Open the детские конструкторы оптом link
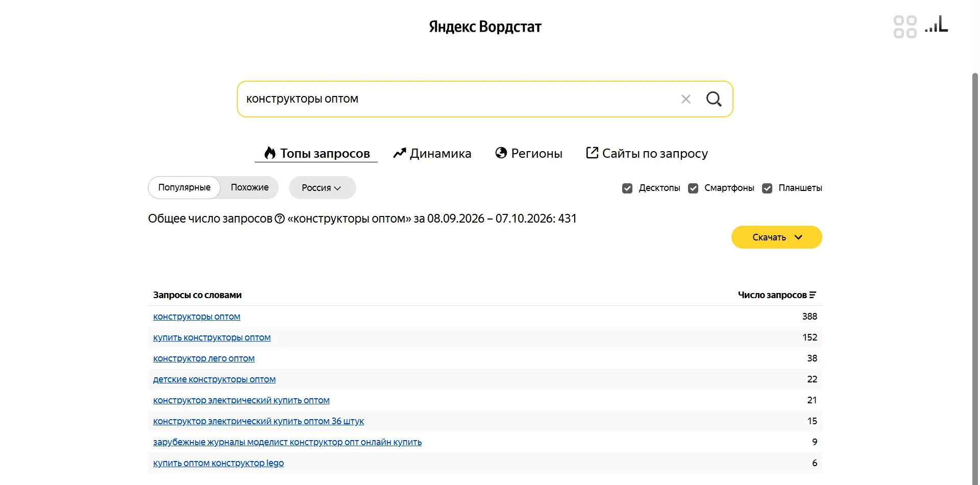Image resolution: width=980 pixels, height=485 pixels. (214, 379)
